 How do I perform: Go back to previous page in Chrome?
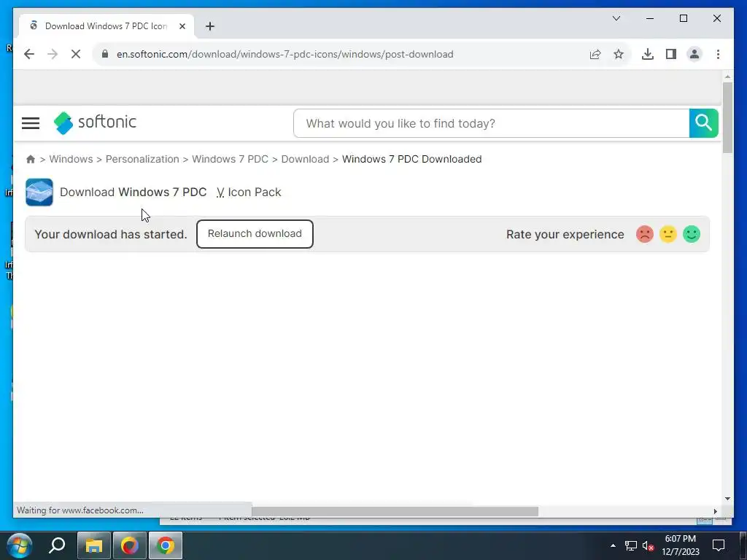[x=29, y=54]
